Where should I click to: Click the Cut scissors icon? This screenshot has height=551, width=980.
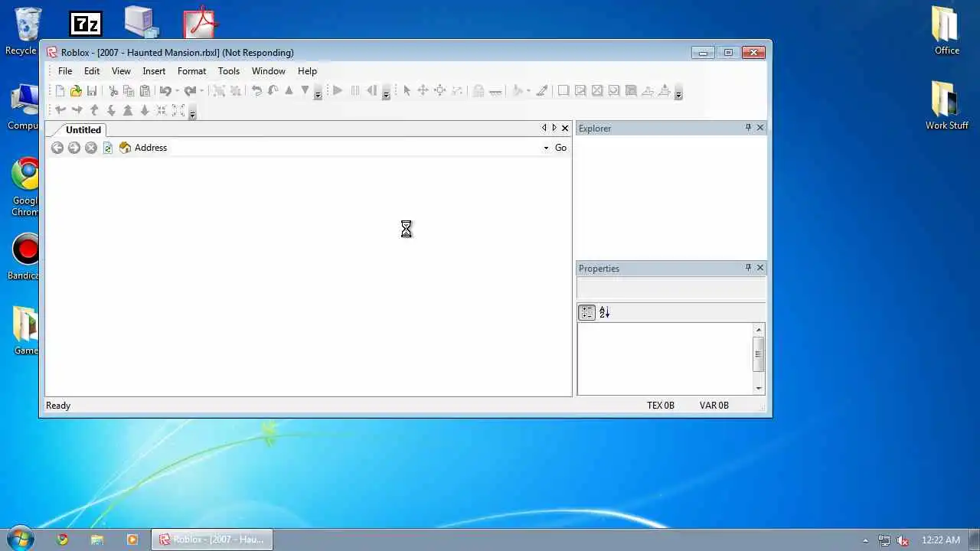pyautogui.click(x=113, y=91)
